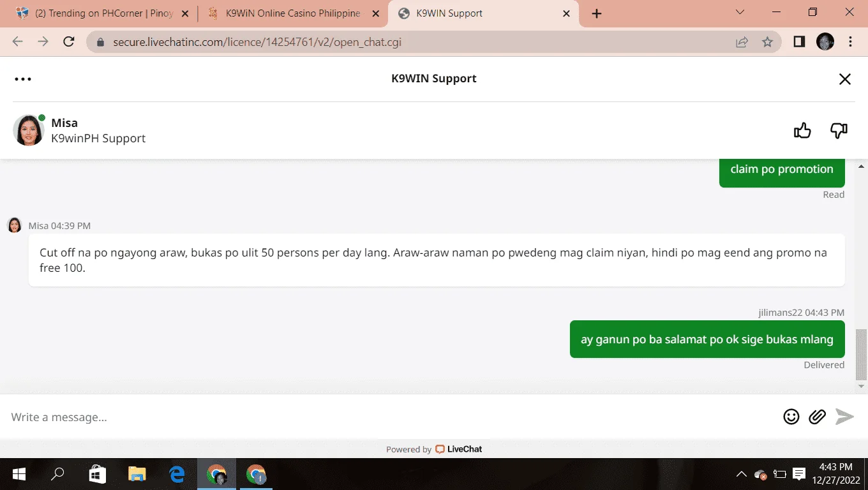Open the Windows Start menu
868x490 pixels.
[19, 474]
